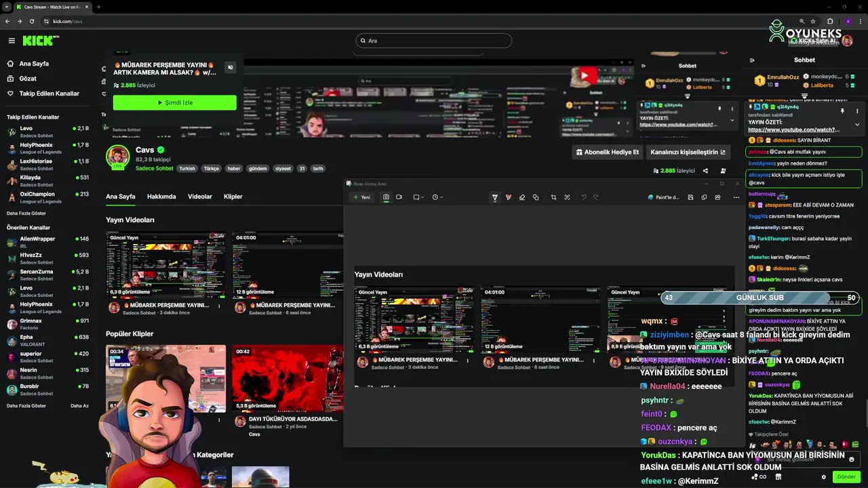Select the highlighter tool

click(x=509, y=197)
